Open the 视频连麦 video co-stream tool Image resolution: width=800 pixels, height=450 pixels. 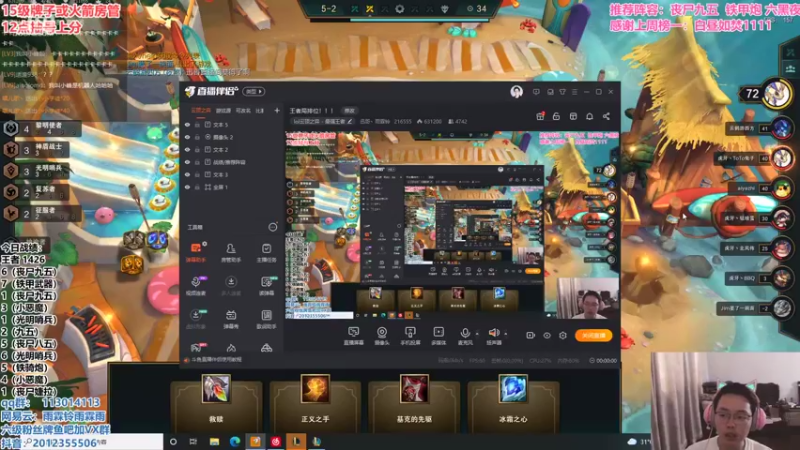coord(195,286)
